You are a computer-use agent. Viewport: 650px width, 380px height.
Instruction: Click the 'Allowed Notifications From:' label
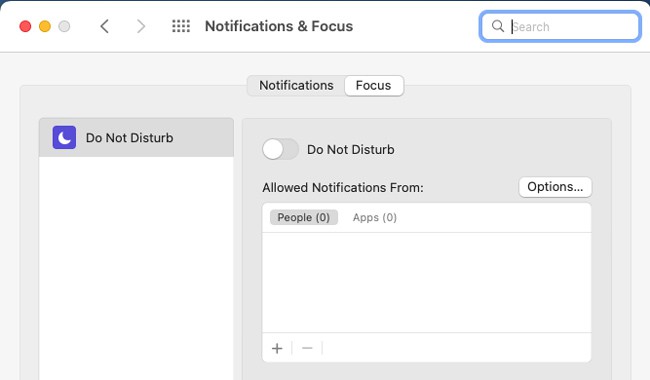click(343, 188)
